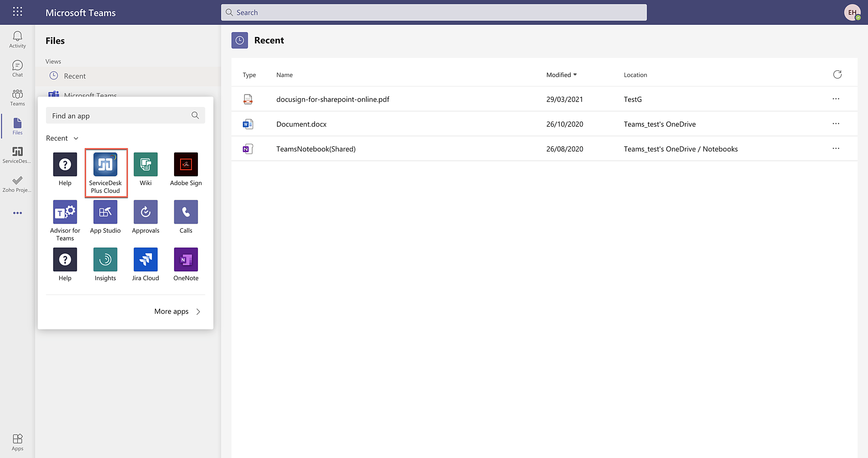Open the Help app beside Insights
868x458 pixels.
pyautogui.click(x=65, y=265)
